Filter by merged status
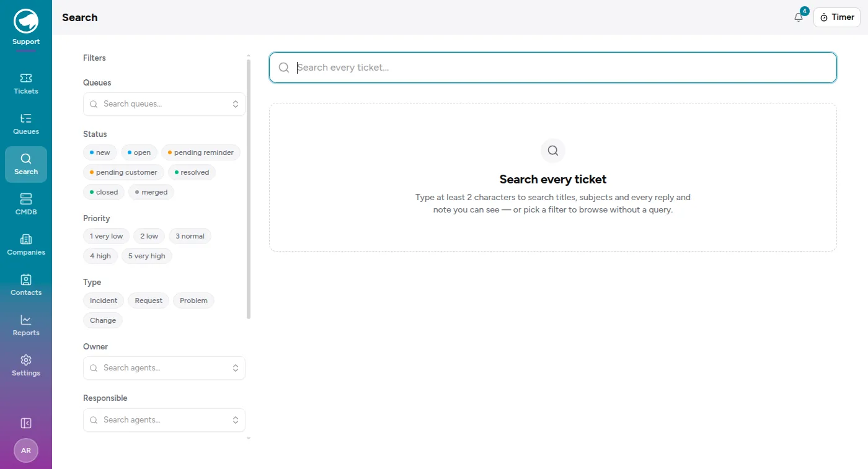This screenshot has height=469, width=868. 151,192
